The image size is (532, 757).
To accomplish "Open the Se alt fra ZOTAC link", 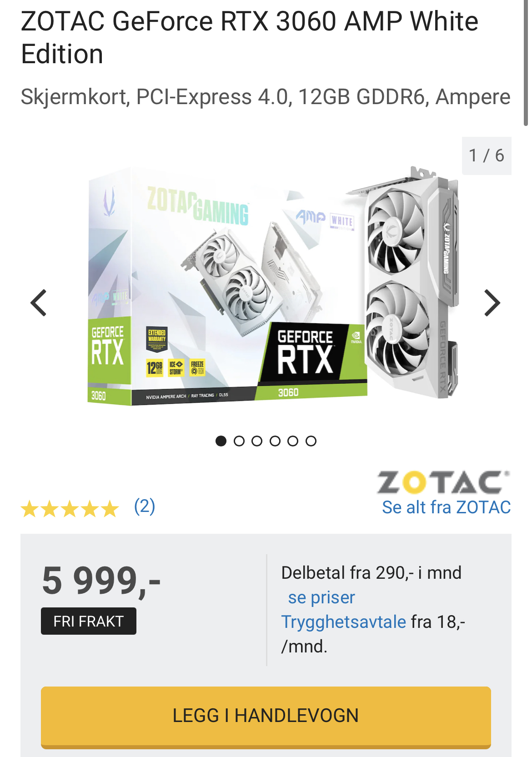I will [447, 507].
